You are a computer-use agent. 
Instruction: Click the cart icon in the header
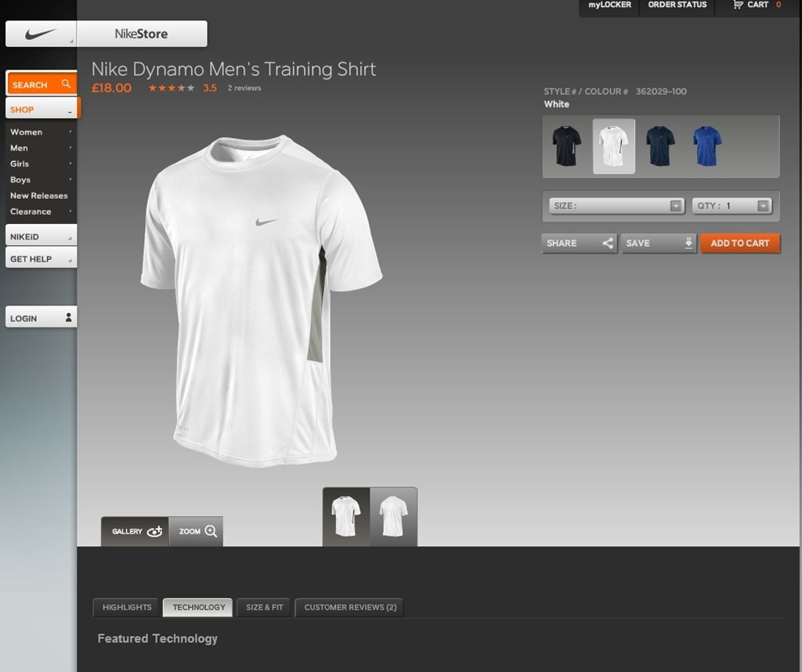click(x=738, y=5)
